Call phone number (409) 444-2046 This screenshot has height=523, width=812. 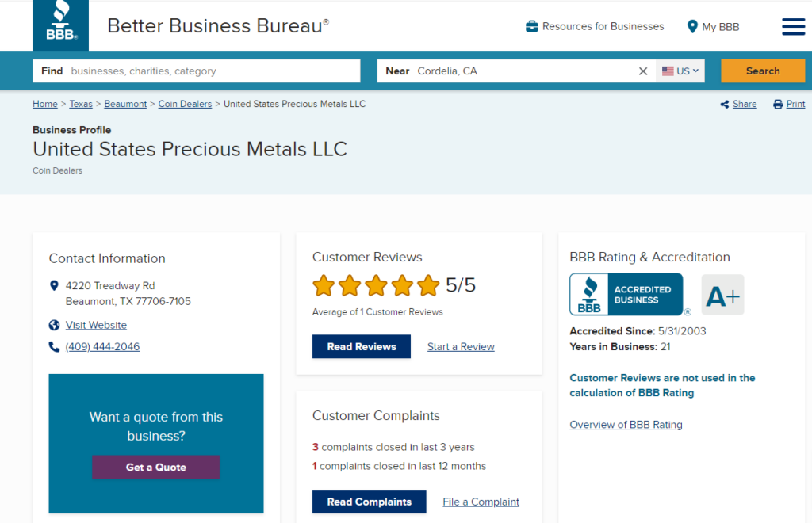click(102, 346)
